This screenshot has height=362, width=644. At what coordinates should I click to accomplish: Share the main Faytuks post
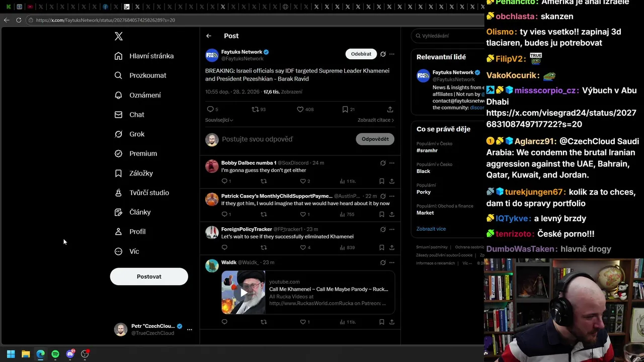coord(390,109)
